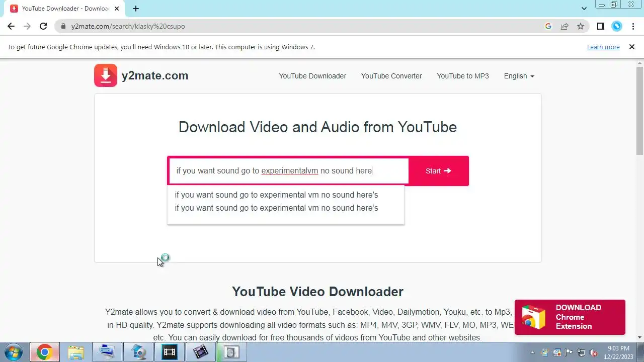Select the YouTube Downloader browser tab
The width and height of the screenshot is (644, 362).
coord(64,9)
